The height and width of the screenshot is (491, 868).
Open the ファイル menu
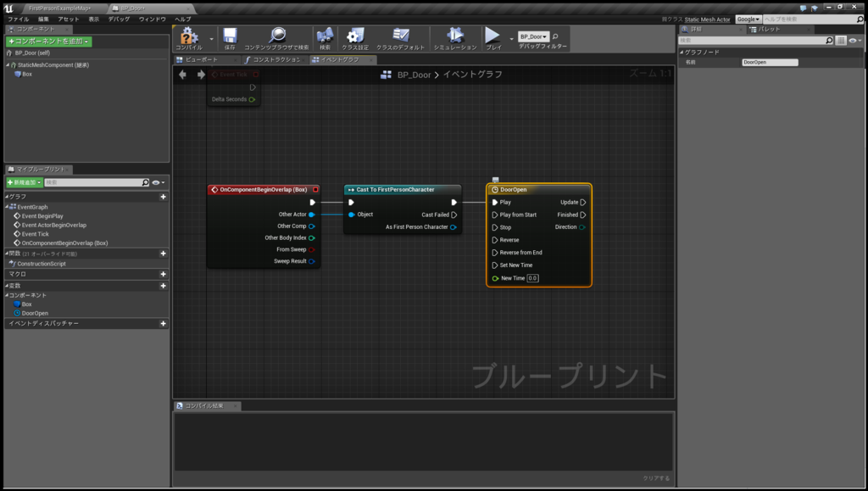tap(19, 20)
